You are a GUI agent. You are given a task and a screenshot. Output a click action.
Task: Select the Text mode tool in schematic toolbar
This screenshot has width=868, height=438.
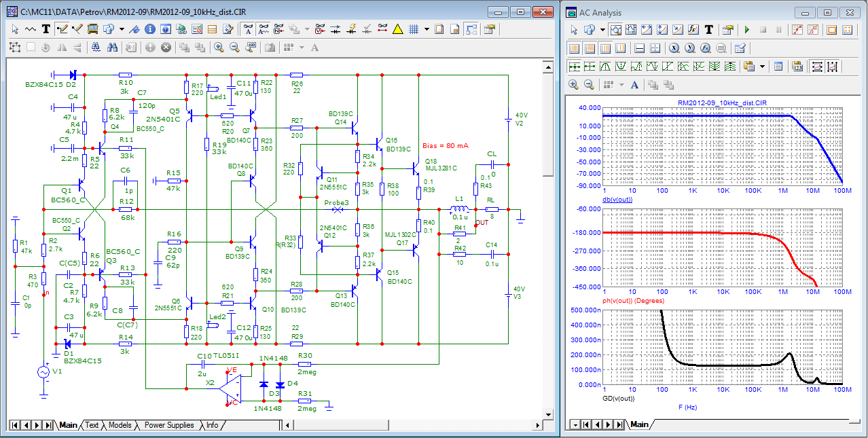point(46,29)
